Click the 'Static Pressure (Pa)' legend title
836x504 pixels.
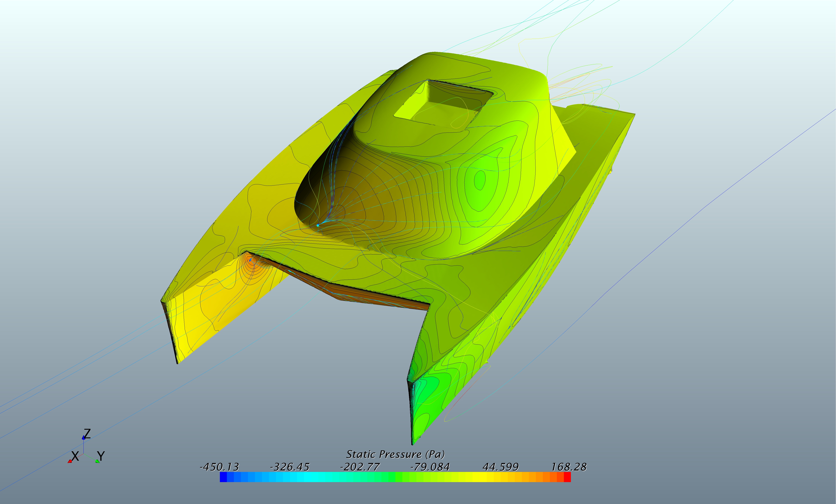point(395,454)
